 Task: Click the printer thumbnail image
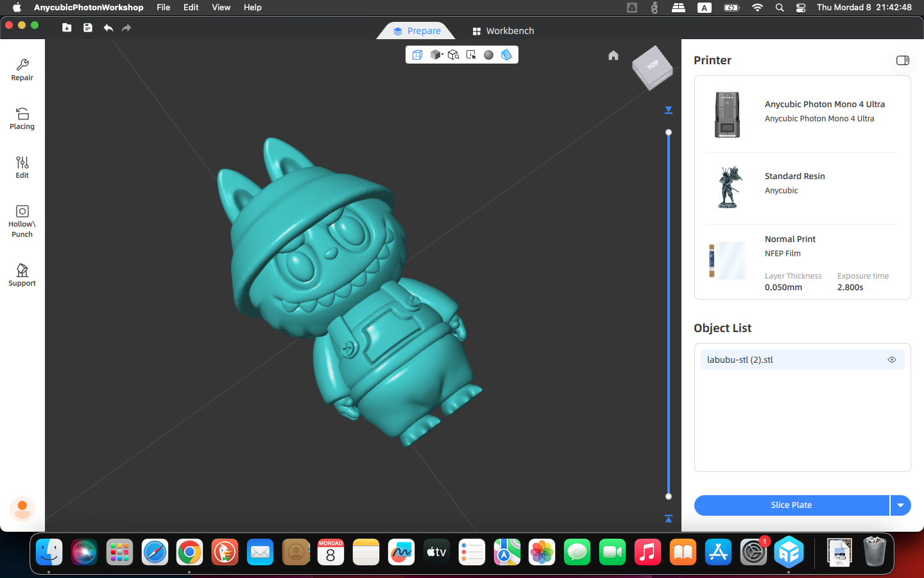(x=728, y=114)
